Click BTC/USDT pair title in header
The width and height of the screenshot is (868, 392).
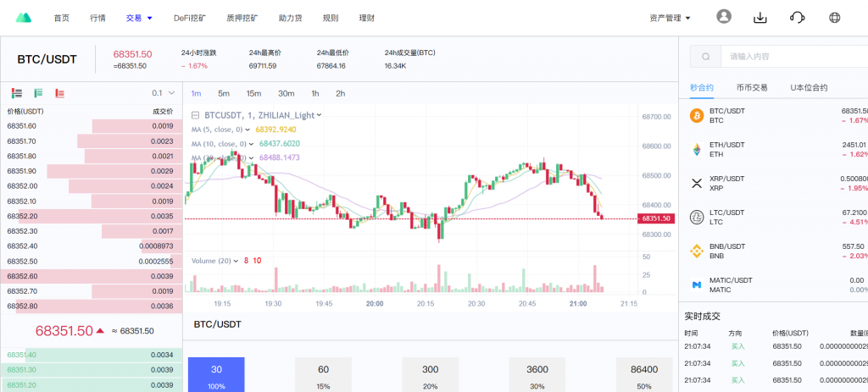point(47,59)
